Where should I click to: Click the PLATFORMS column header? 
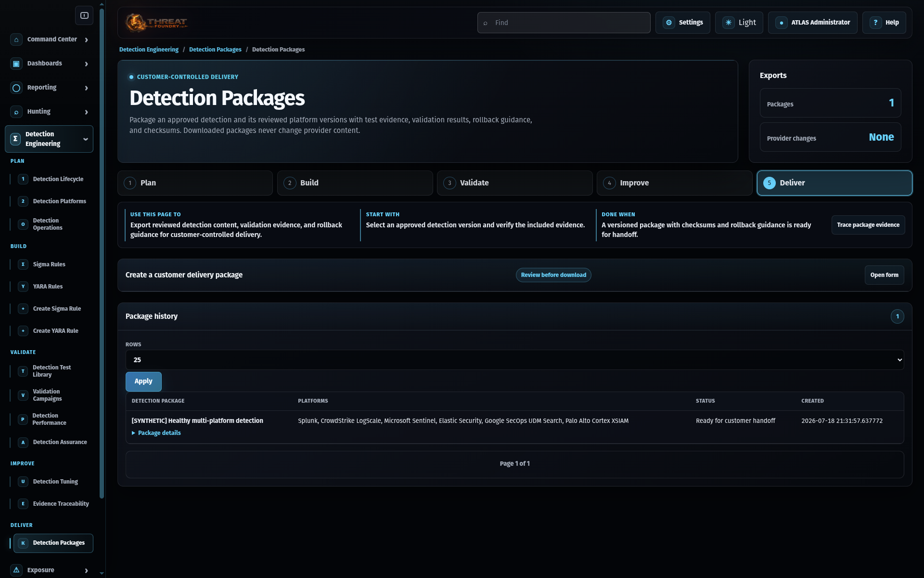point(313,401)
